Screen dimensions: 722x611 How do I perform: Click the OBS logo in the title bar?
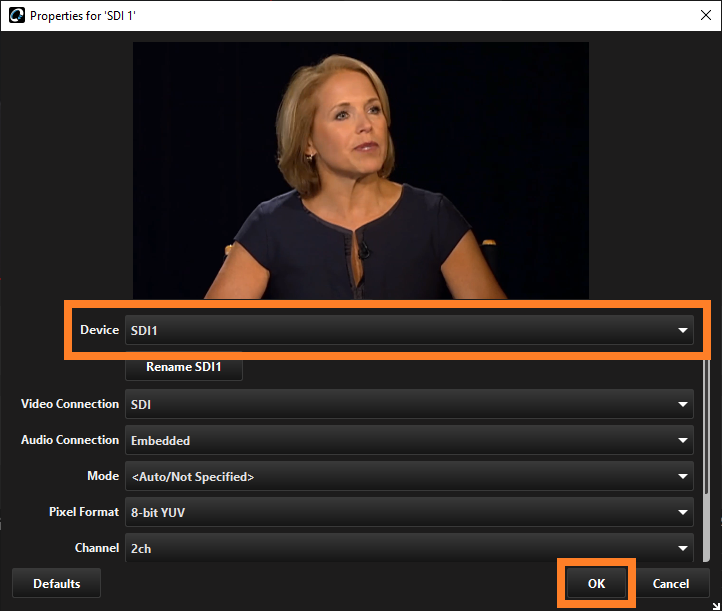tap(14, 16)
